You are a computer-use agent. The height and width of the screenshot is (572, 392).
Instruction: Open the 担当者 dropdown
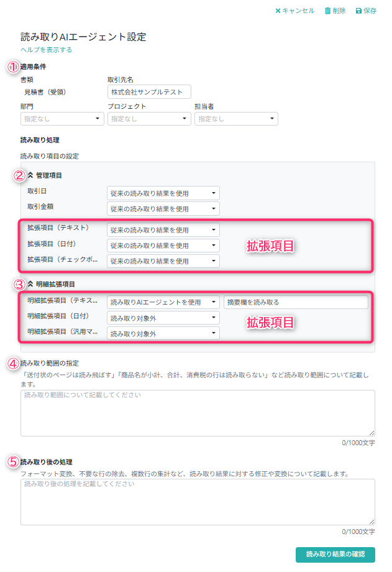(x=235, y=119)
